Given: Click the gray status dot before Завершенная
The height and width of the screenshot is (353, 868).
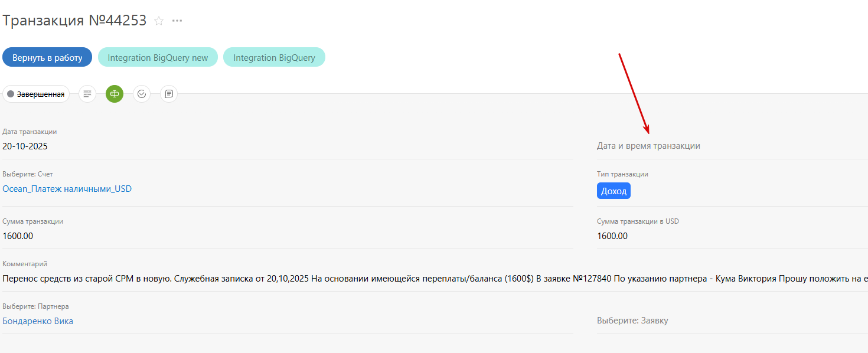Looking at the screenshot, I should (x=11, y=94).
